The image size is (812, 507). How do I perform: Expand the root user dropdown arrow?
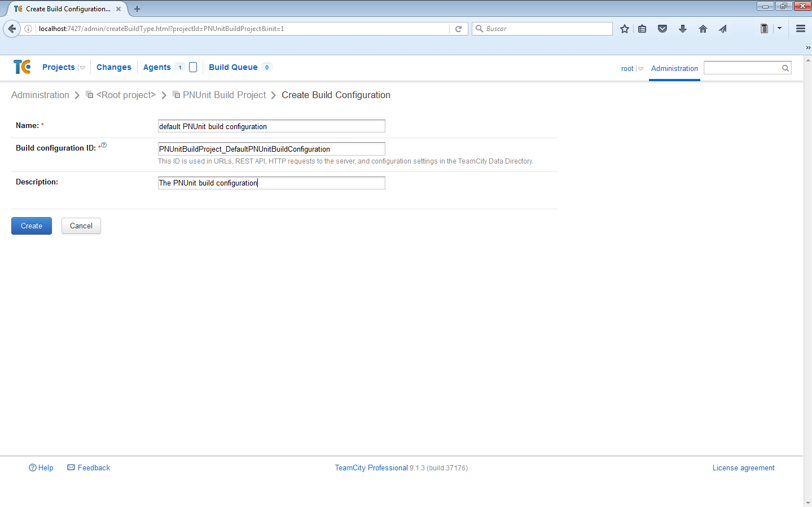[640, 69]
